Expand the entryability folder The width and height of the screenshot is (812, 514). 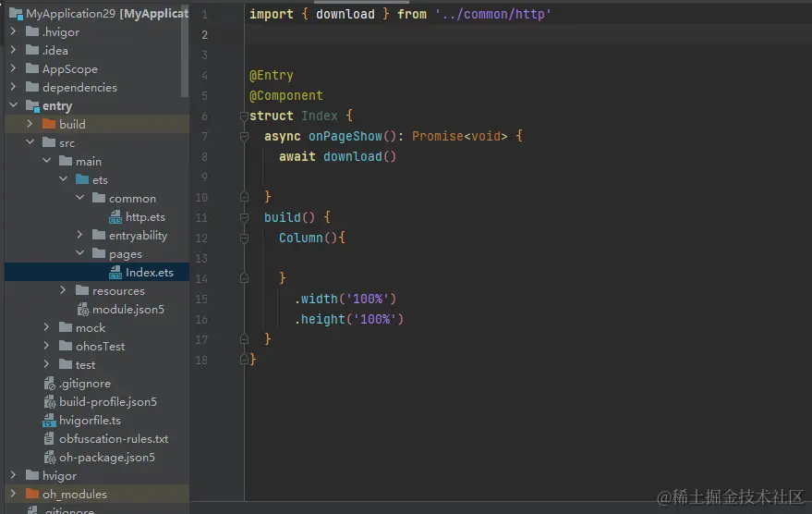coord(79,235)
